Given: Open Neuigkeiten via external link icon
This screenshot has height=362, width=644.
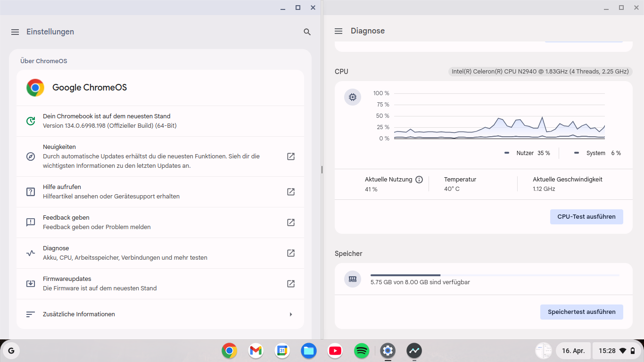Looking at the screenshot, I should click(x=291, y=156).
